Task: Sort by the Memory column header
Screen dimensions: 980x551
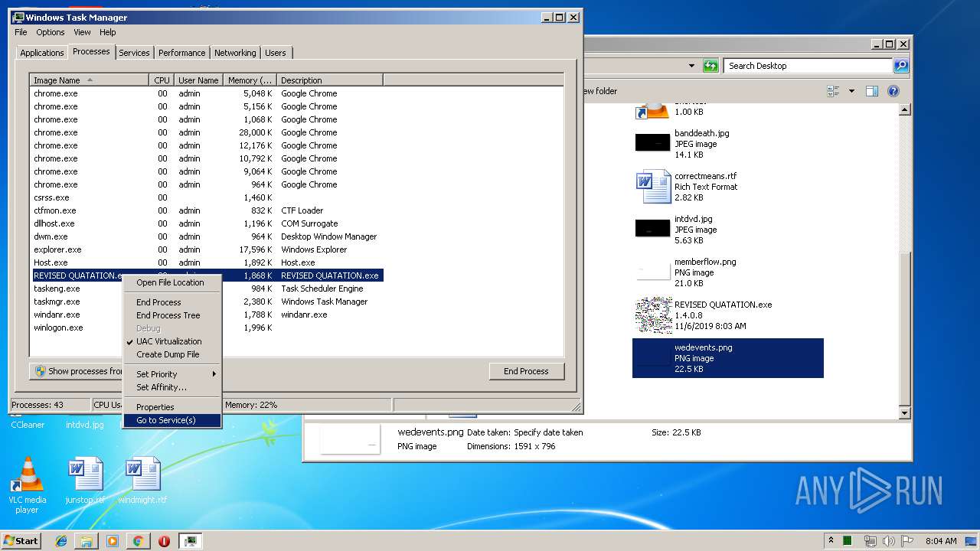Action: [x=250, y=80]
